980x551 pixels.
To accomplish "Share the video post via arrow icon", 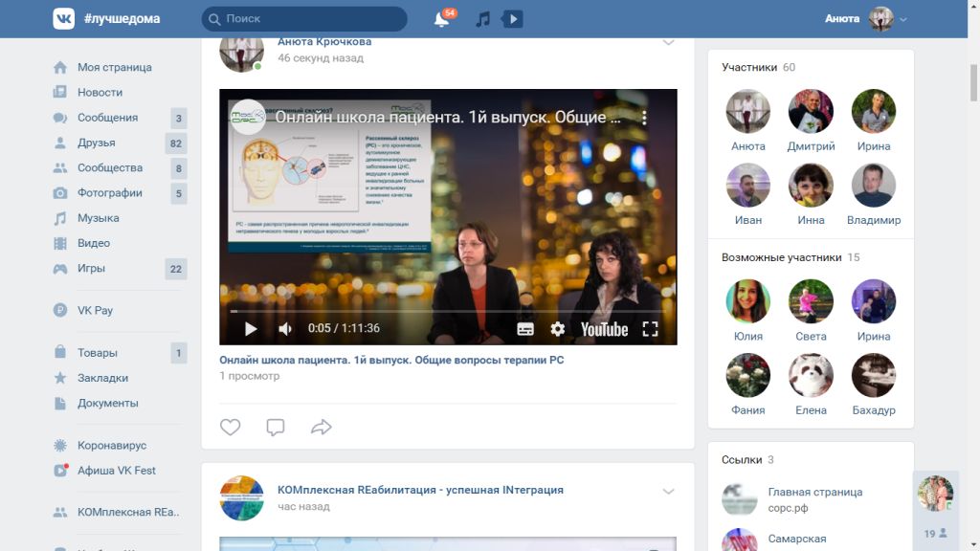I will [322, 427].
